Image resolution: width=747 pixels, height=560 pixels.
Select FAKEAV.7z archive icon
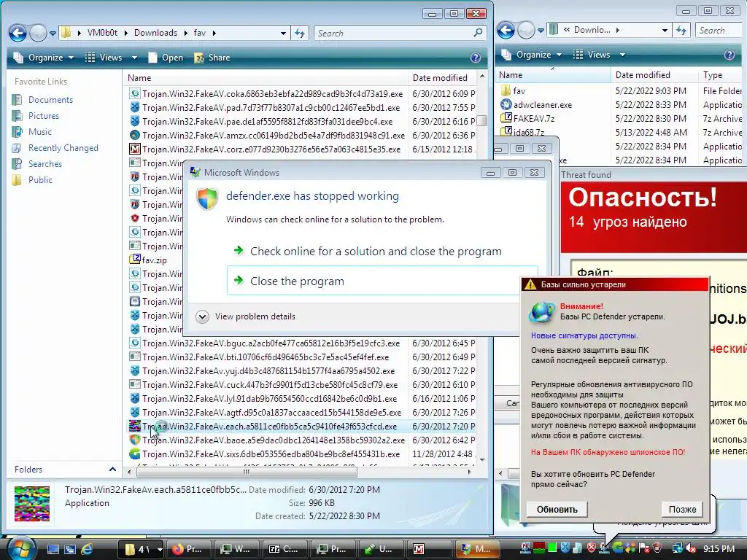506,118
